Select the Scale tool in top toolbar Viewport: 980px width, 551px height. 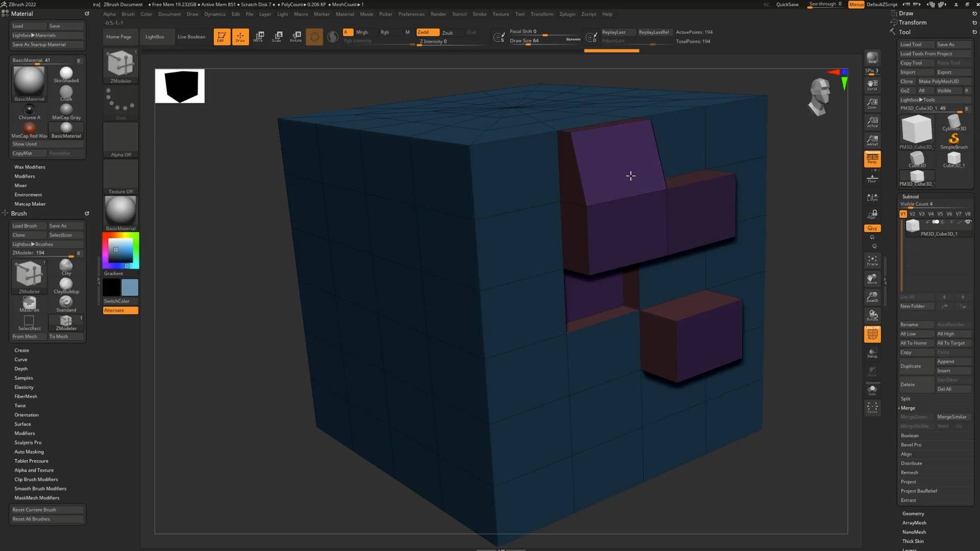click(277, 36)
